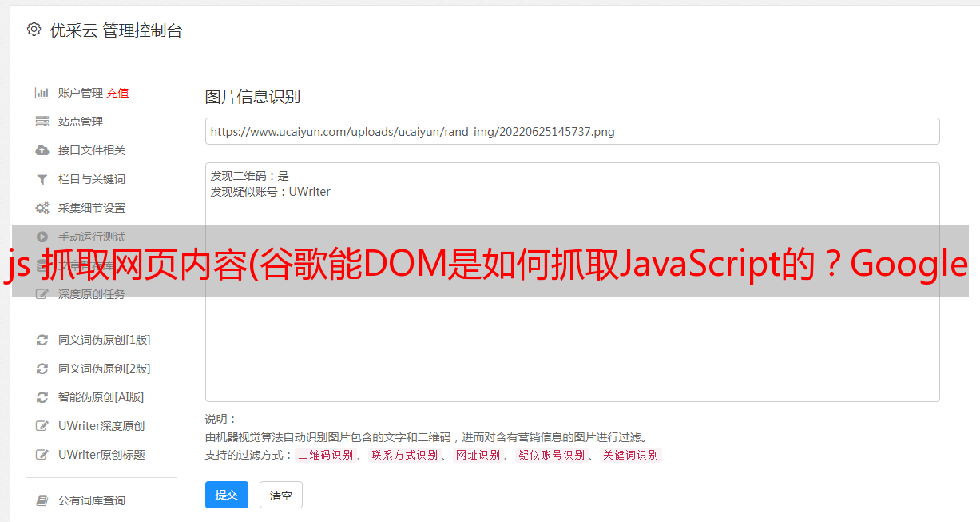Click the 优采云 管理控制台 title
The image size is (980, 522).
pos(116,30)
